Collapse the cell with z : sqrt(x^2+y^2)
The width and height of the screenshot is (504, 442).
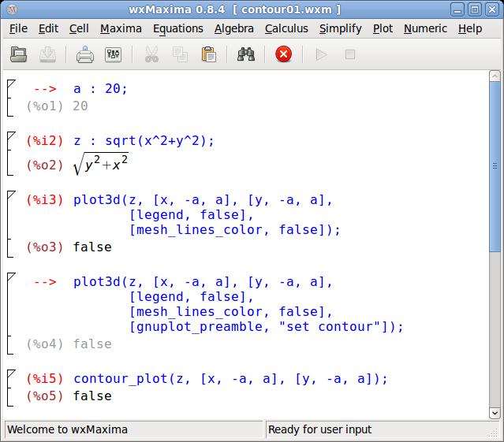(10, 136)
